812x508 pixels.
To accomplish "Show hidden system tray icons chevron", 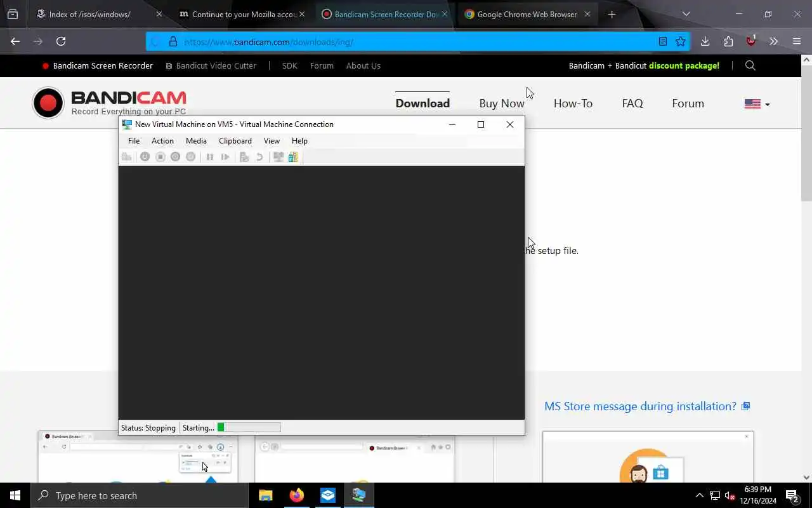I will [x=700, y=495].
